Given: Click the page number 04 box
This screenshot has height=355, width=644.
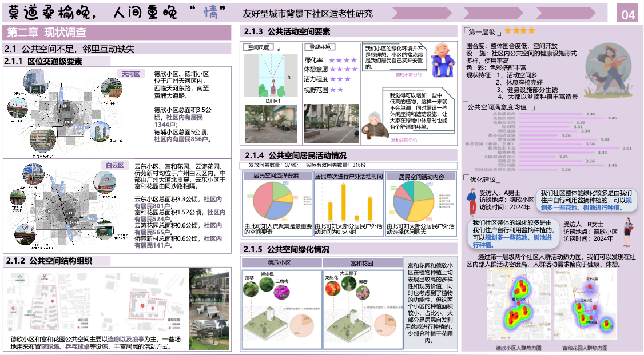Looking at the screenshot, I should coord(628,15).
